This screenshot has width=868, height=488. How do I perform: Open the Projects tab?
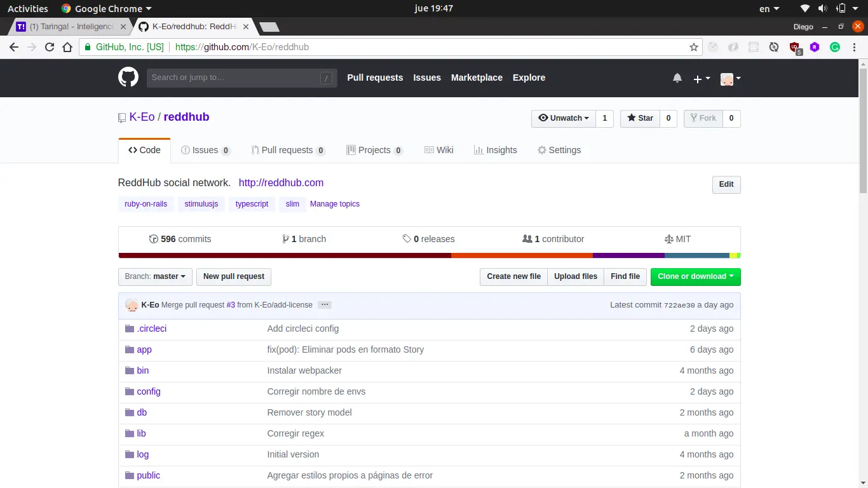coord(375,150)
